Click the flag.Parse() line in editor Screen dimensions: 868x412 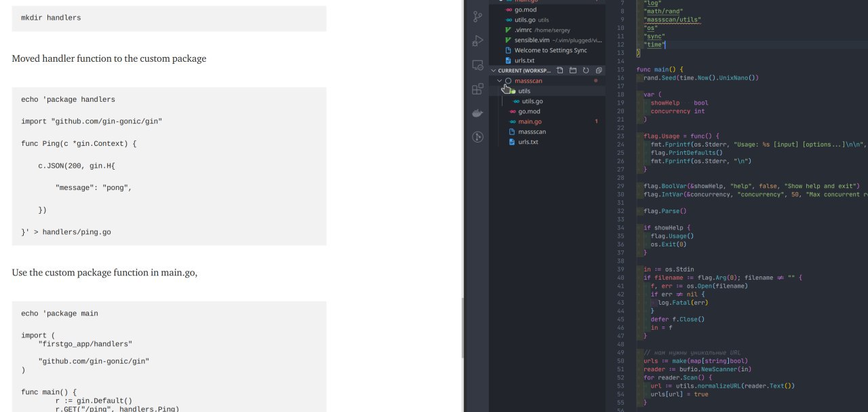(665, 211)
